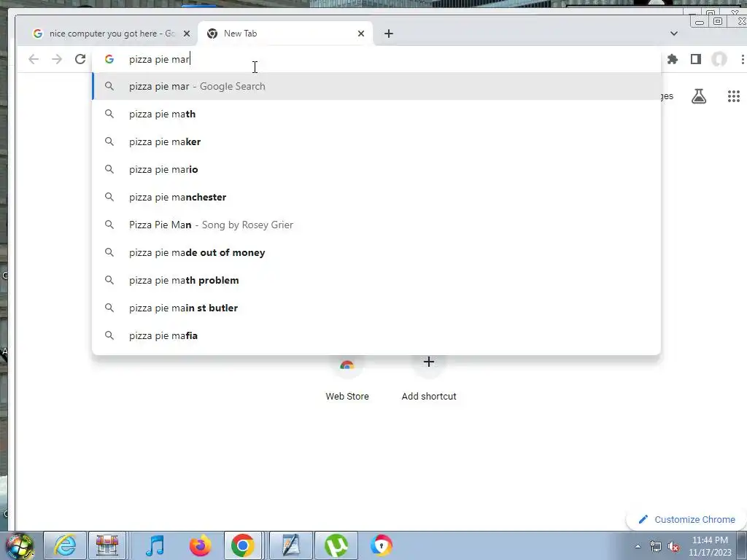Click the address bar with 'pizza pie mar'
The image size is (747, 560).
tap(376, 59)
